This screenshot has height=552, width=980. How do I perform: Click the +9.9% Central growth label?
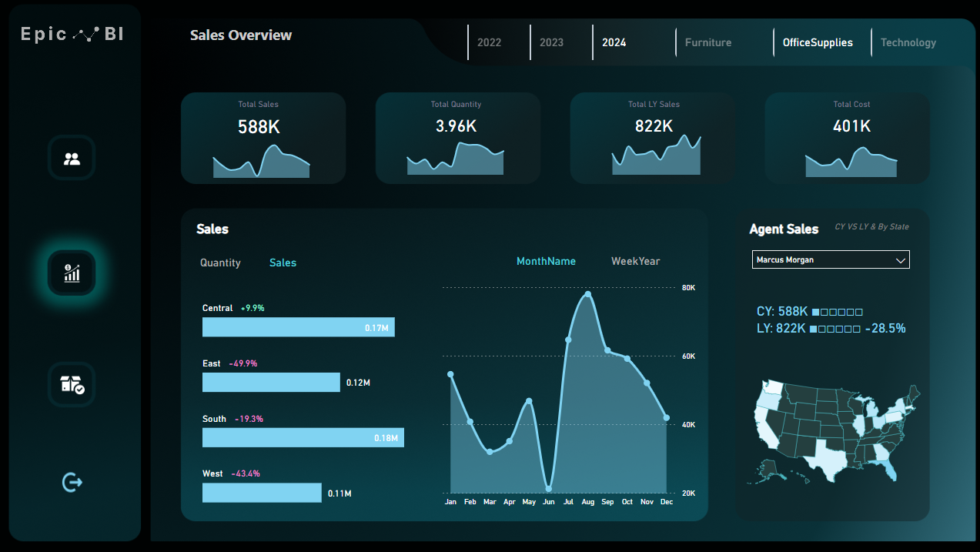coord(253,308)
